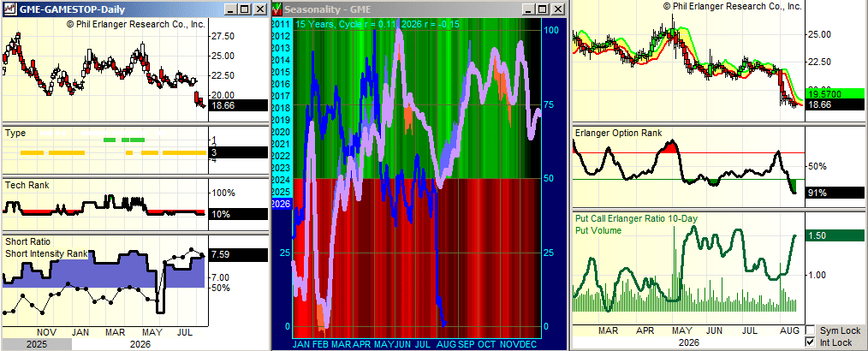The height and width of the screenshot is (351, 868).
Task: Click the AUG month on seasonality axis
Action: click(446, 344)
